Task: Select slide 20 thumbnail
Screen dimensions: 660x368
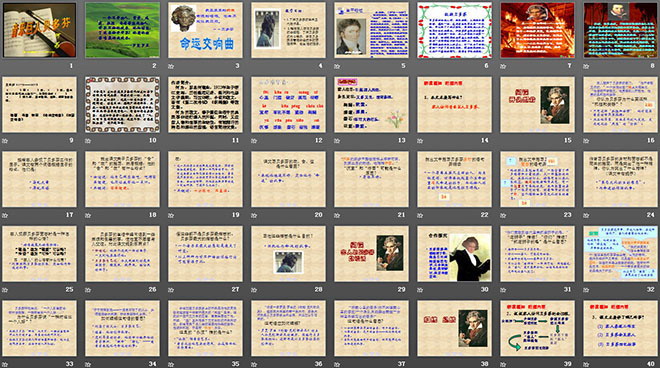Action: [289, 179]
